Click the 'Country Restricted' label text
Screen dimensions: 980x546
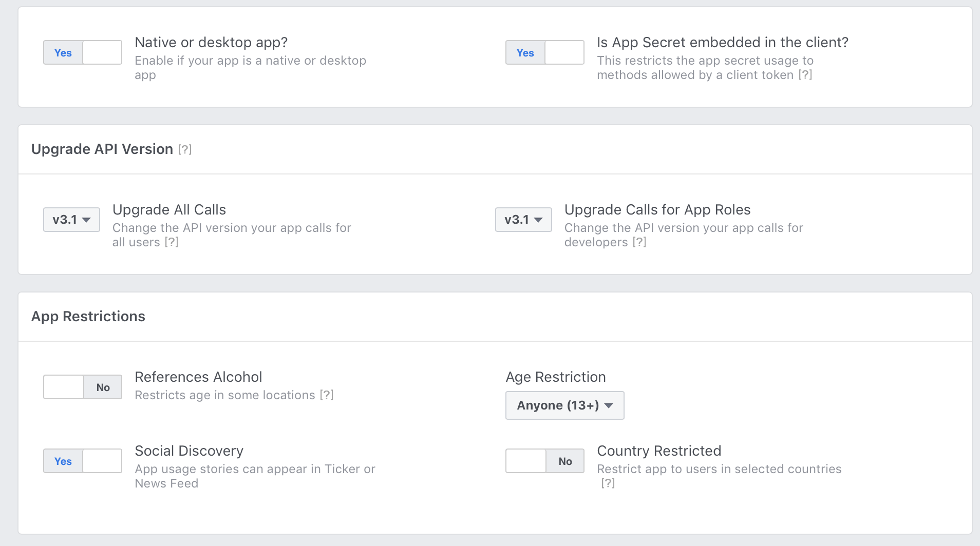pyautogui.click(x=659, y=451)
